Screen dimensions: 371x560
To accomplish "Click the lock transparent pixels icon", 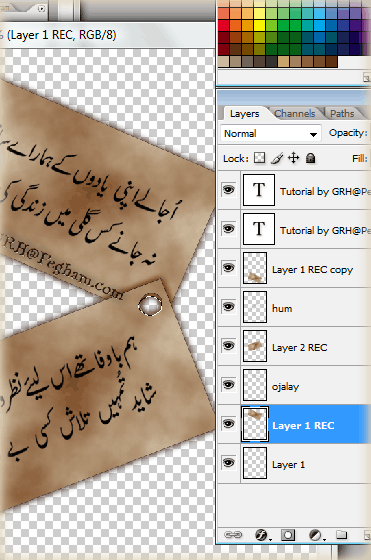I will click(x=260, y=158).
